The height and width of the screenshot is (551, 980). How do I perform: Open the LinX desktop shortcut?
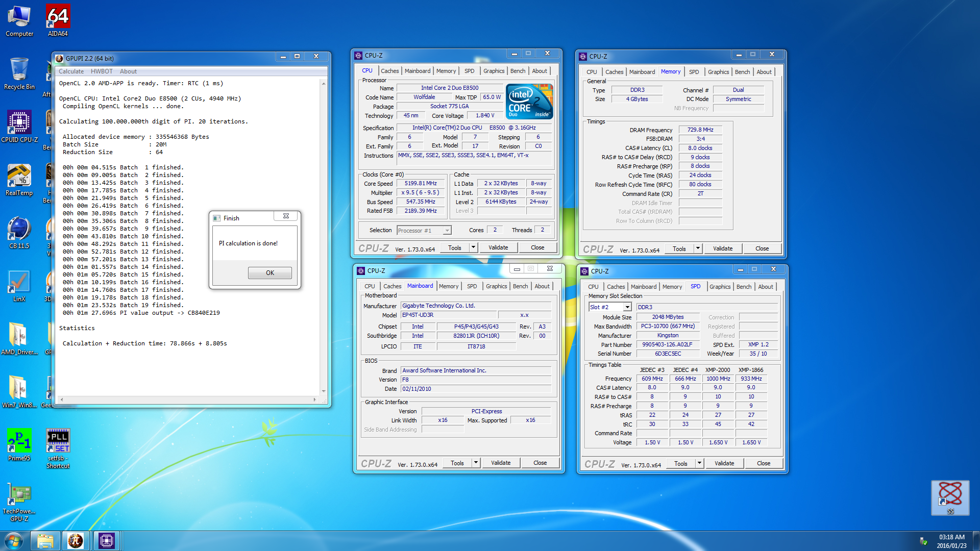click(x=19, y=286)
